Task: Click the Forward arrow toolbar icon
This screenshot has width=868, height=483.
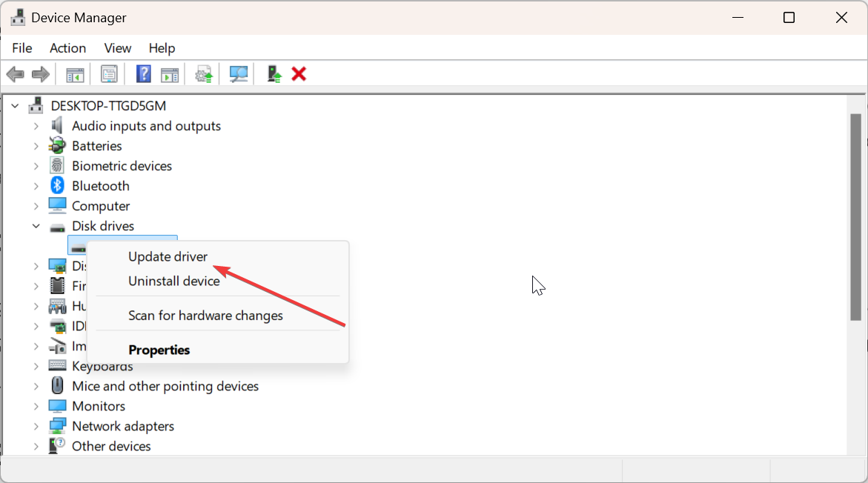Action: click(41, 74)
